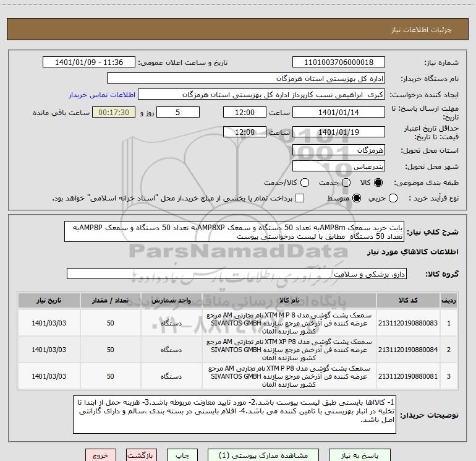Screen dimensions: 476x461
Task: Click the request creator field
Action: (261, 95)
